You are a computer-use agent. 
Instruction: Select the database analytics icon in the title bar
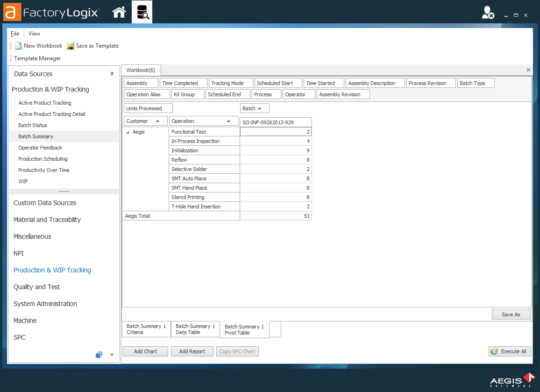point(142,12)
